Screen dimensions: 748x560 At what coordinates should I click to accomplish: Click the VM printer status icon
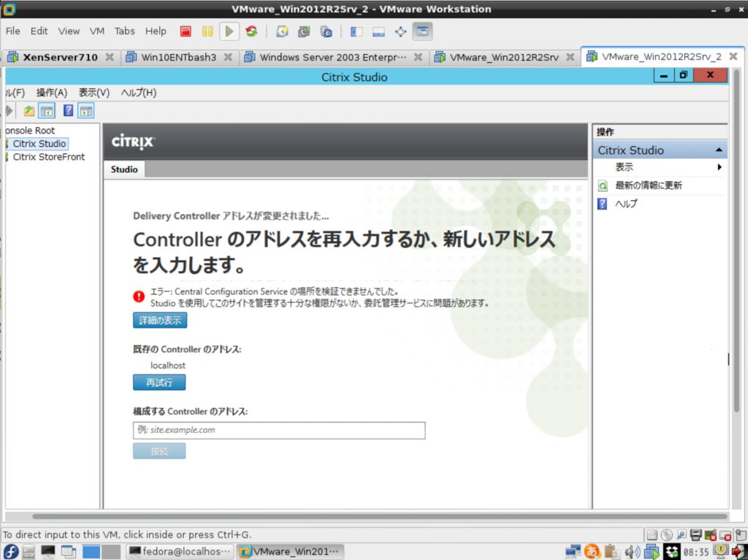click(696, 535)
